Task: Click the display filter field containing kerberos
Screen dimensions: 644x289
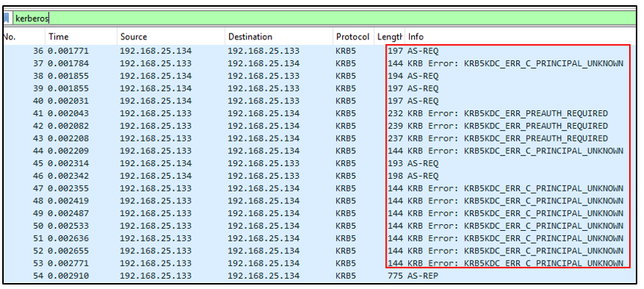Action: [324, 18]
